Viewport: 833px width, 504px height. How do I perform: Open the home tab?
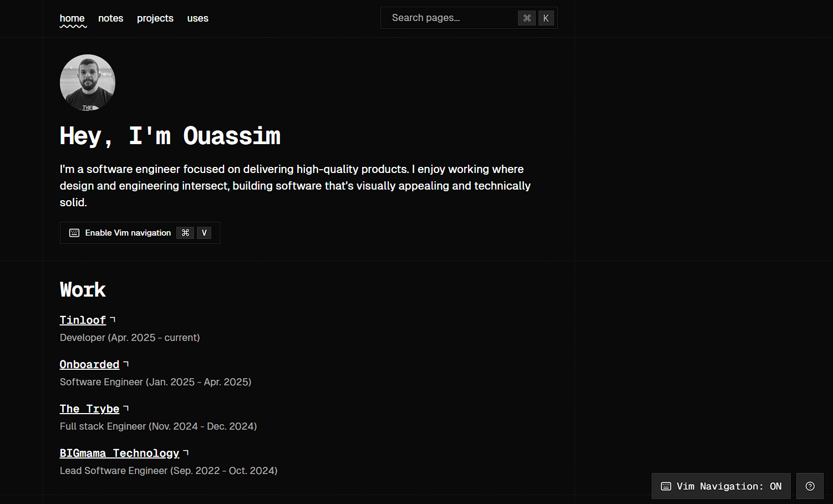coord(72,18)
